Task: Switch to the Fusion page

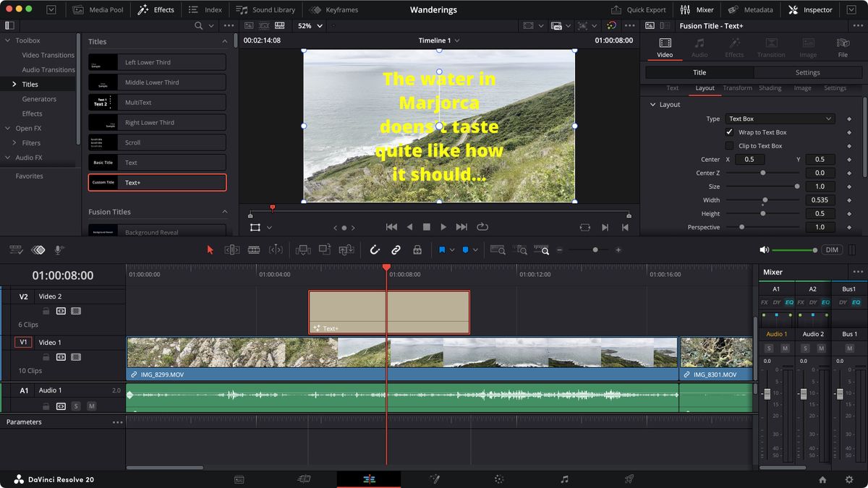Action: point(435,479)
